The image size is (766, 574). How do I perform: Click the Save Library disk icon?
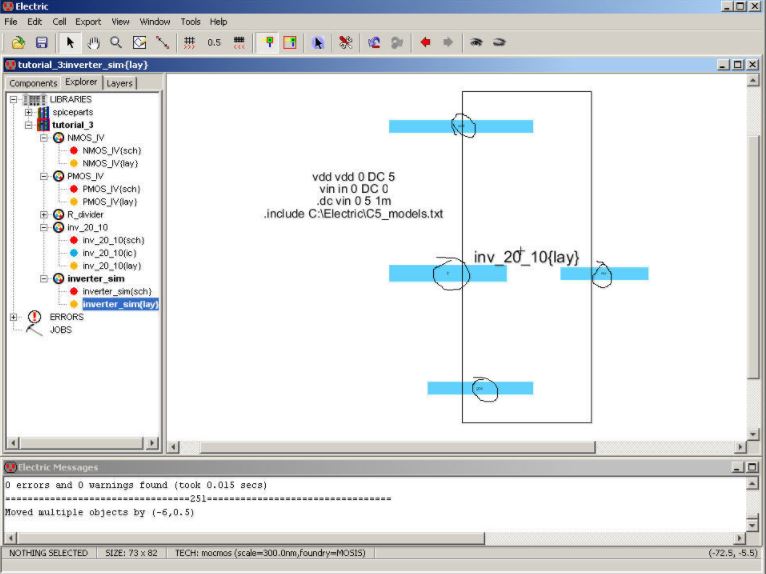tap(42, 42)
